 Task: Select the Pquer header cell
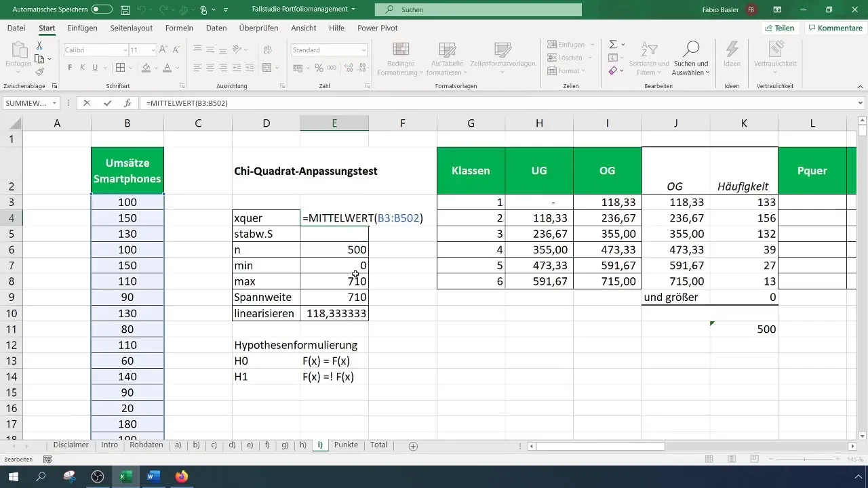pos(812,171)
